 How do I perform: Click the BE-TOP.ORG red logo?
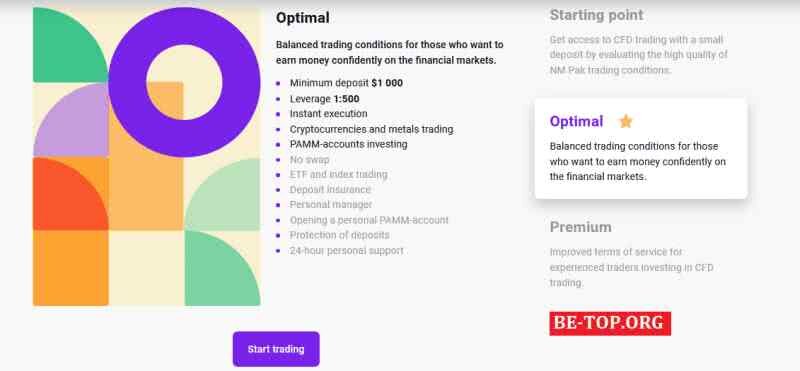[x=610, y=324]
